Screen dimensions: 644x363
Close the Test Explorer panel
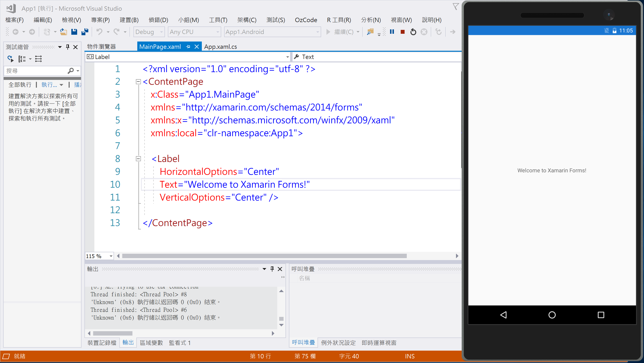[75, 47]
